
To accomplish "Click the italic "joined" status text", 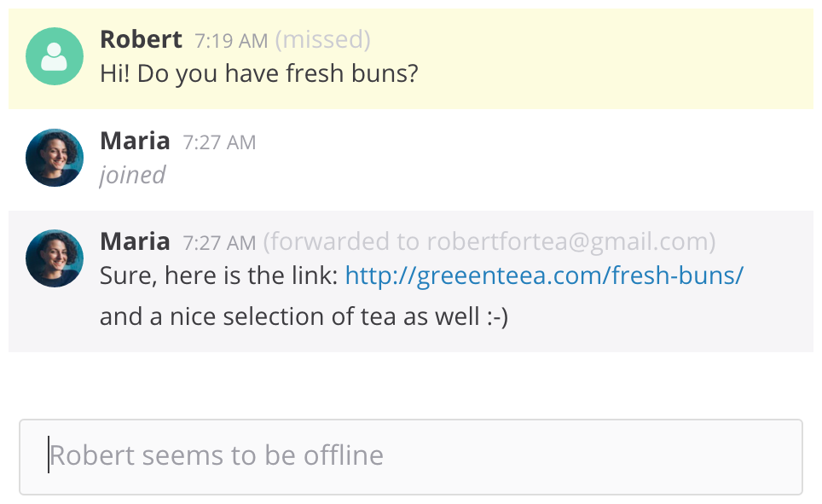I will [132, 175].
